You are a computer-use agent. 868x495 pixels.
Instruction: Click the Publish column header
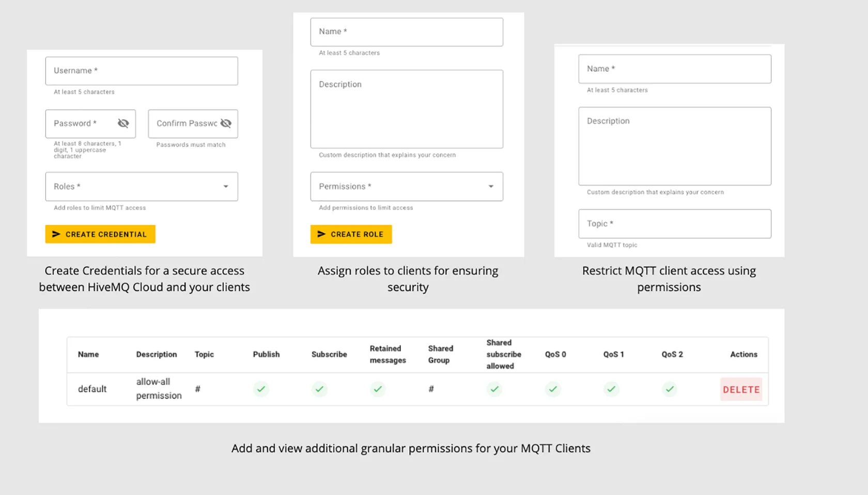(x=266, y=354)
